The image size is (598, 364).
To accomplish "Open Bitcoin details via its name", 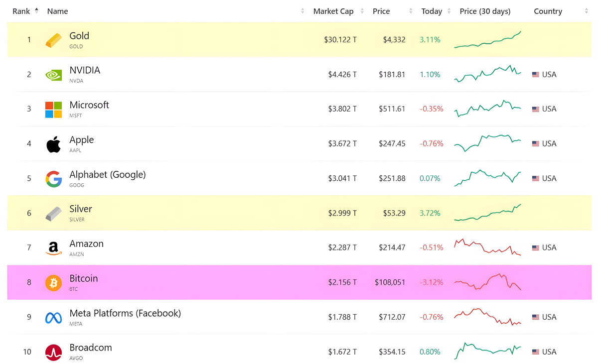I will coord(84,278).
